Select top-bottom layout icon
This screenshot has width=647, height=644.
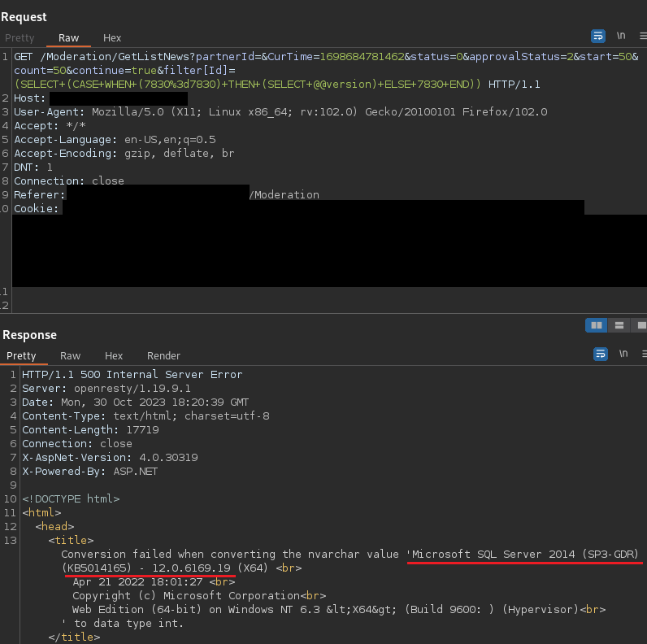pos(619,325)
